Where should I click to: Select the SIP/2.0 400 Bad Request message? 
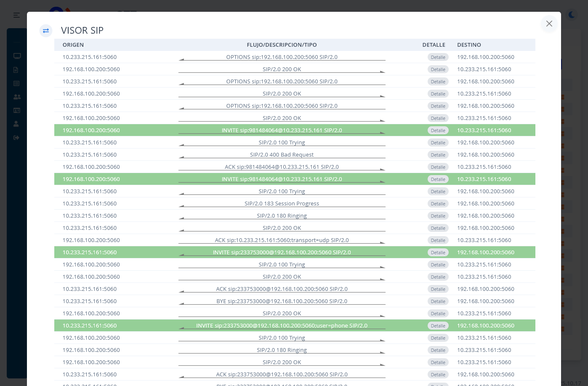[282, 154]
